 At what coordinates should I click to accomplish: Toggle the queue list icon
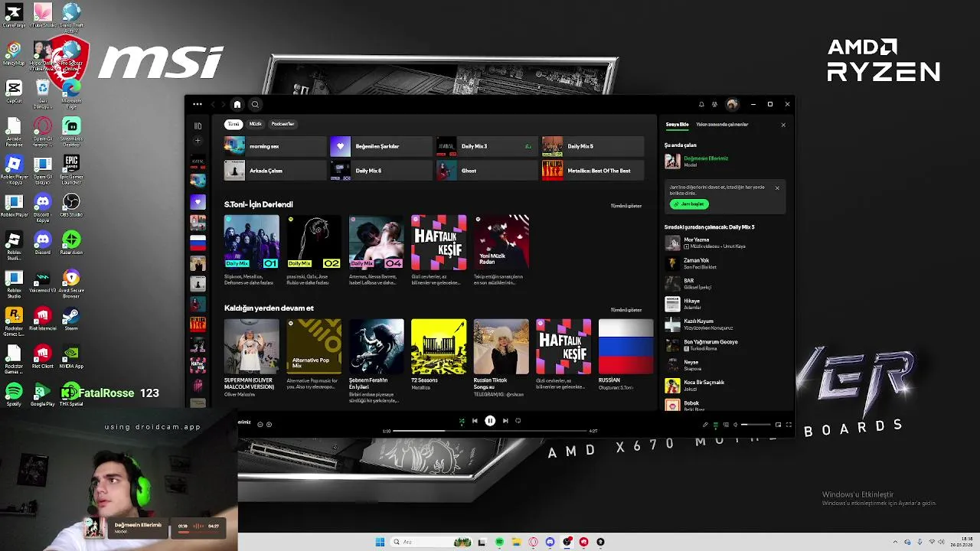coord(715,425)
